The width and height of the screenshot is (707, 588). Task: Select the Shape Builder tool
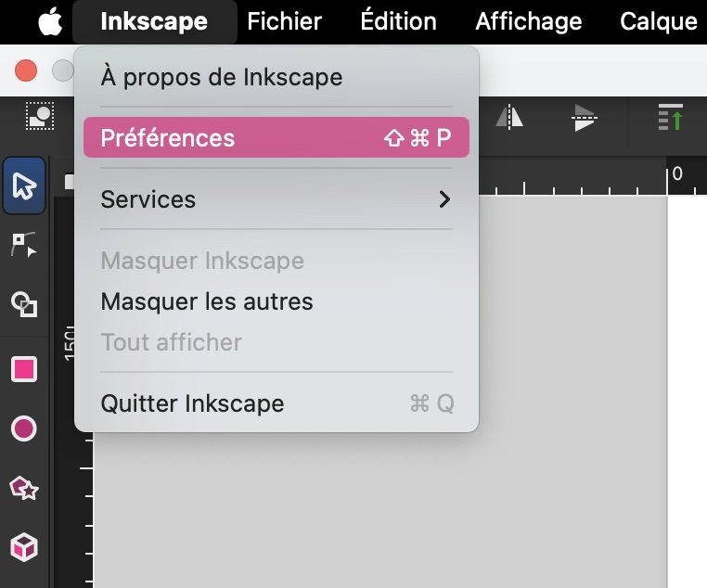23,304
